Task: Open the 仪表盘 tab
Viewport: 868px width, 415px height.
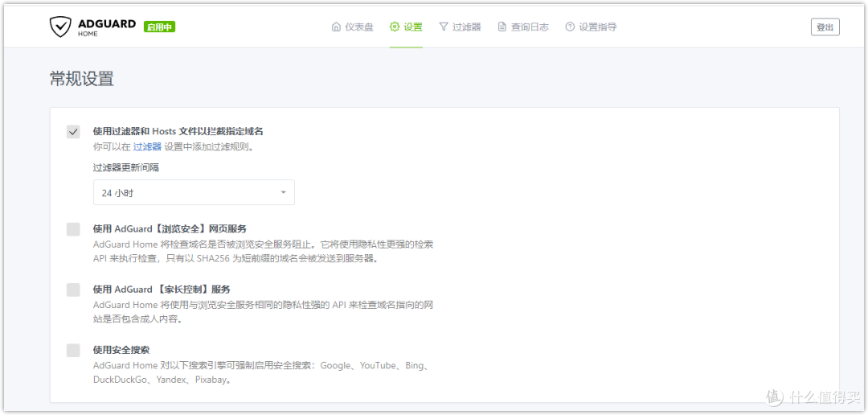Action: (353, 27)
